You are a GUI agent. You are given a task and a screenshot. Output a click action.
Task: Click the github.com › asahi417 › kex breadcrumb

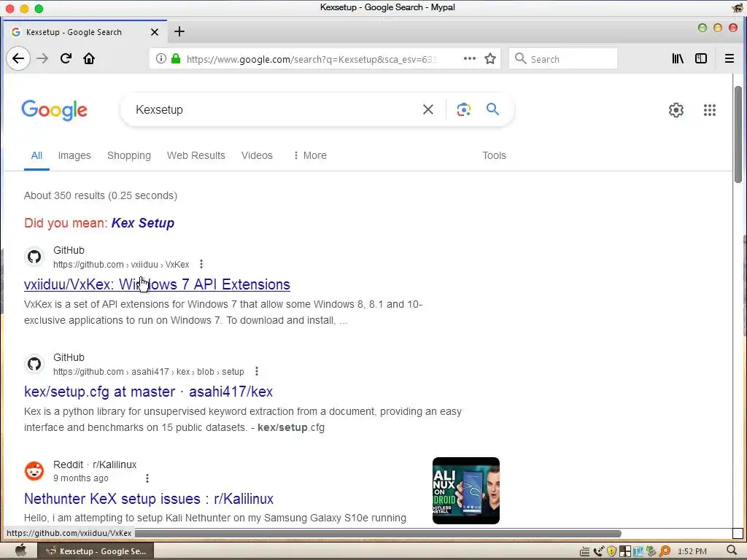149,371
